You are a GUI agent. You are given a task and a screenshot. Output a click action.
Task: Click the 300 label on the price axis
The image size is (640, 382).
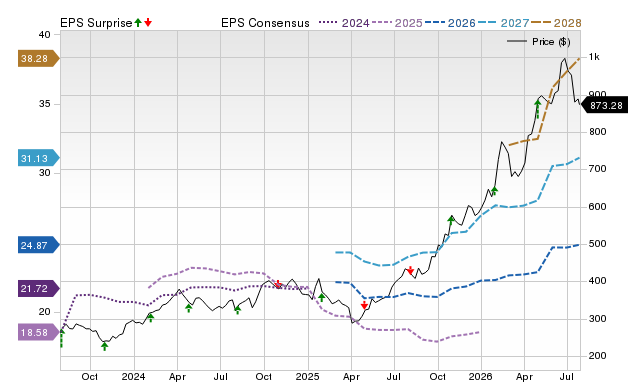point(597,319)
